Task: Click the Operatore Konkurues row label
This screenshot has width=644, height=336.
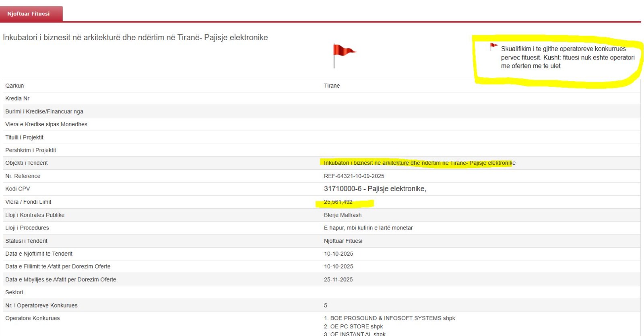Action: [33, 318]
